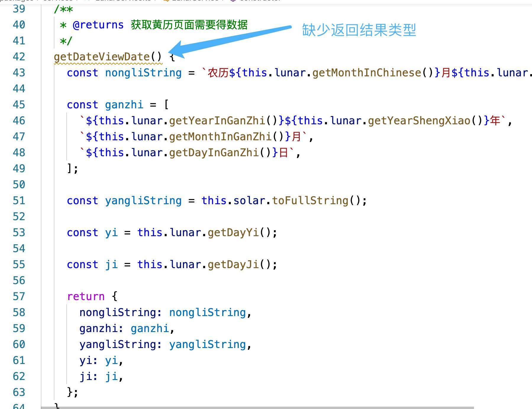Click the closing bracket on line 49
The image size is (532, 409).
coord(70,168)
